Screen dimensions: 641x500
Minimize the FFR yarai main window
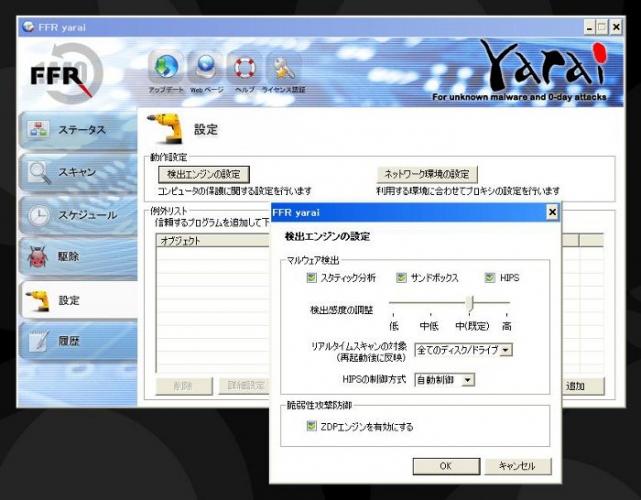tap(589, 28)
